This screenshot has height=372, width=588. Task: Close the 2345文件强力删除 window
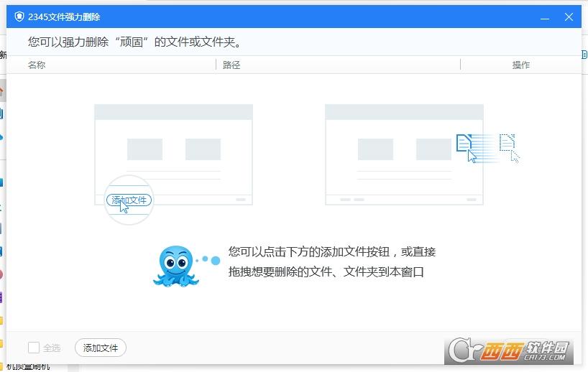point(569,17)
